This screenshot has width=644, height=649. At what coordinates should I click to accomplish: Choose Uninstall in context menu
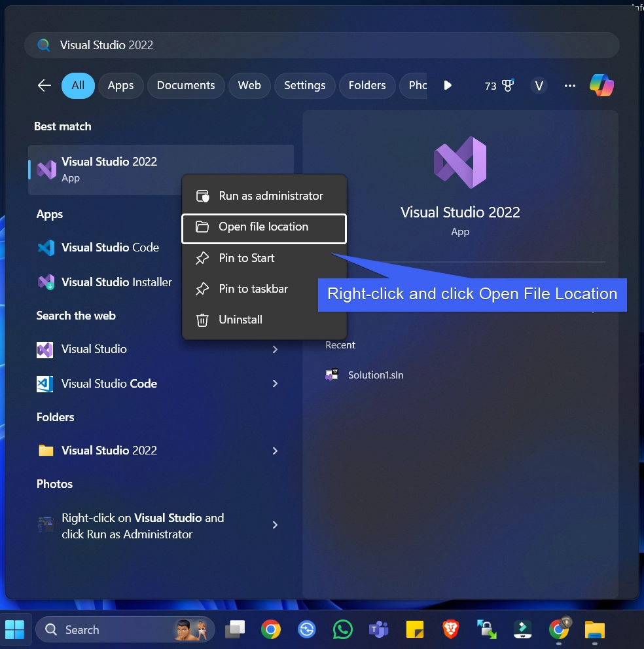pos(264,320)
